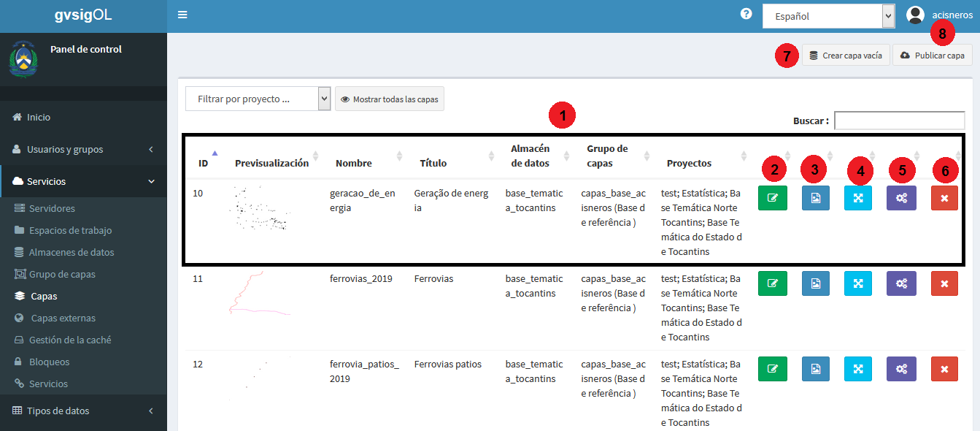Edit layer ferrovia_patios_2019 with green button
Screen dimensions: 980x431
point(773,369)
